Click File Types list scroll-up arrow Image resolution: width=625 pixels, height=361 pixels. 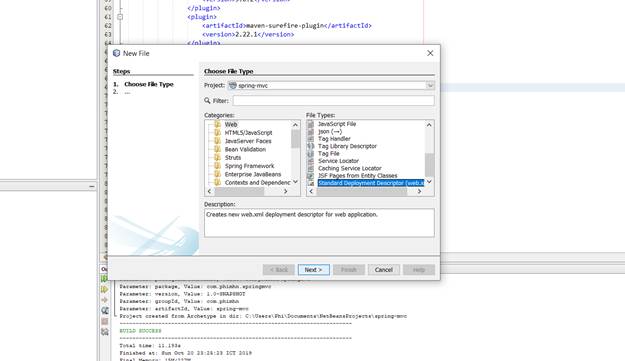coord(429,125)
